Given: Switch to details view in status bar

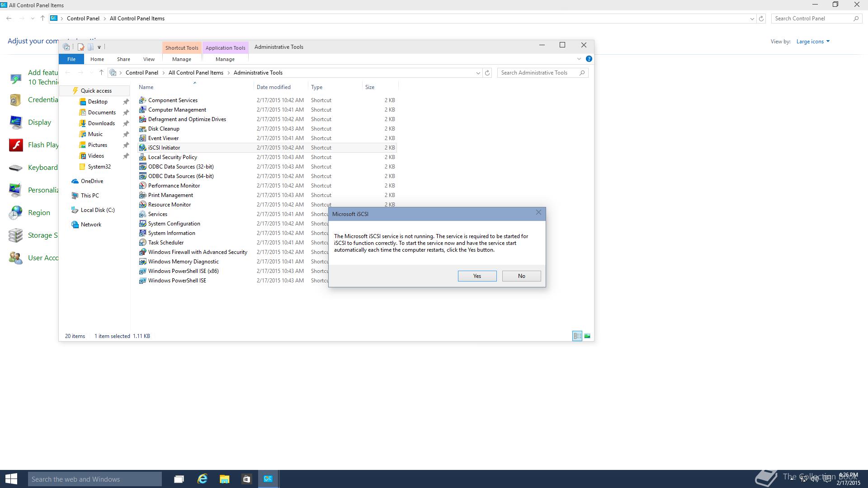Looking at the screenshot, I should click(577, 336).
